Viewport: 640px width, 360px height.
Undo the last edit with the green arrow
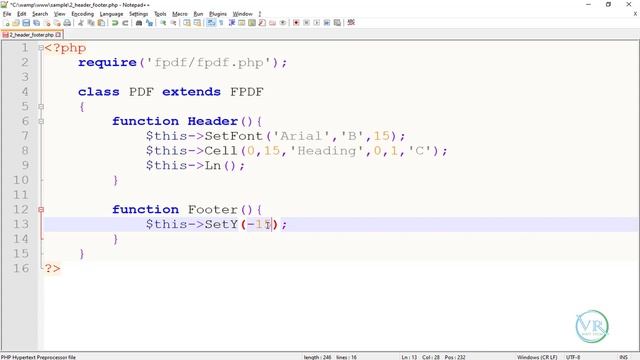(x=115, y=23)
